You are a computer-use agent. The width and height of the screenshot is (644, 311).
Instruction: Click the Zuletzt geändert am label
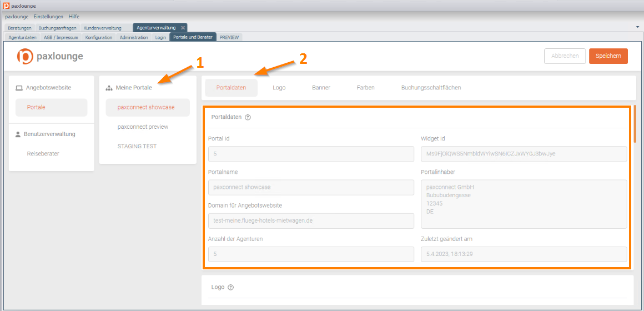(446, 239)
